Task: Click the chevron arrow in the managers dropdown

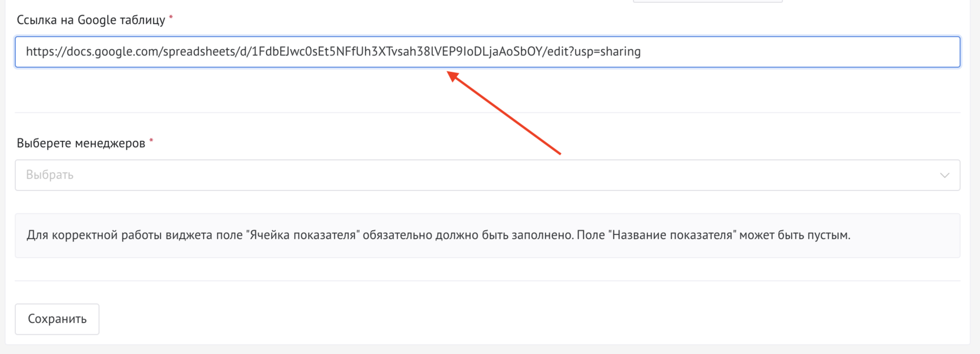Action: 944,175
